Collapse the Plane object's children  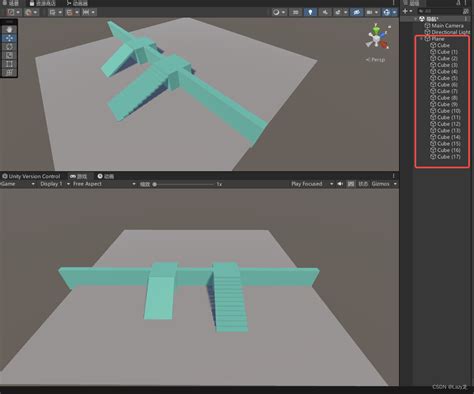click(x=421, y=39)
